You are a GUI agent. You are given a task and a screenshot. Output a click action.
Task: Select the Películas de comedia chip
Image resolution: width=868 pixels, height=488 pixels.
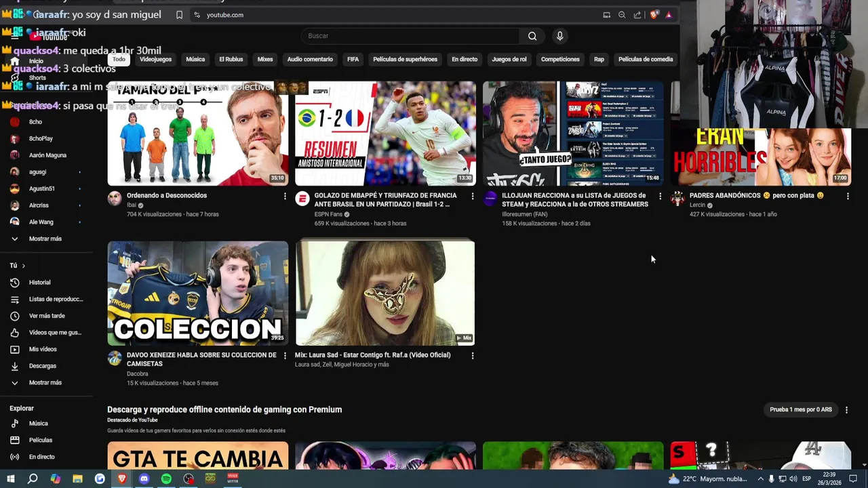pos(646,59)
